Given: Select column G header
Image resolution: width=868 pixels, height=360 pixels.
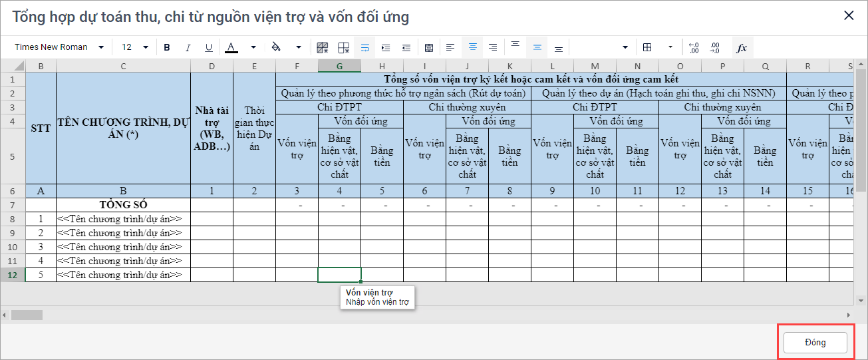Looking at the screenshot, I should tap(339, 66).
